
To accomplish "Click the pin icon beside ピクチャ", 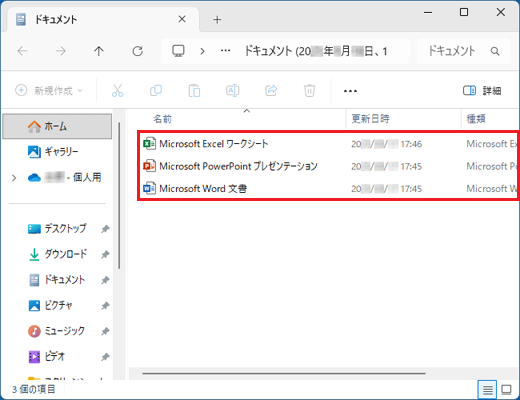I will tap(105, 305).
